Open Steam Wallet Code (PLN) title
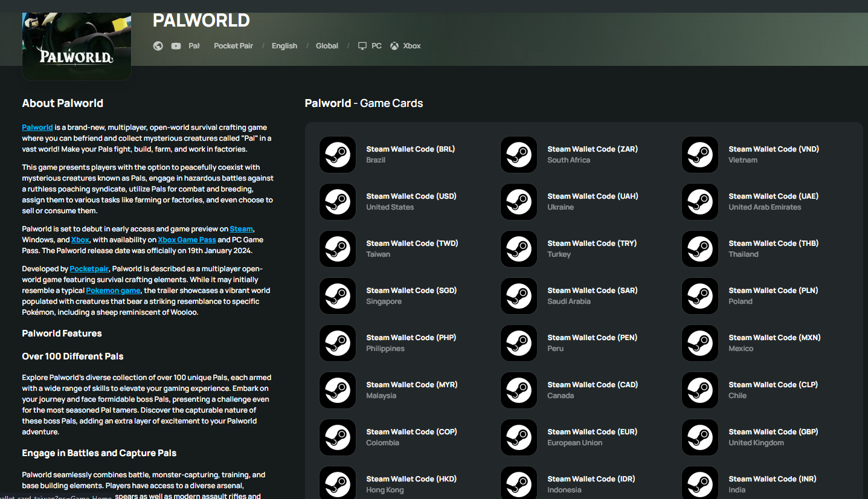 pos(773,291)
